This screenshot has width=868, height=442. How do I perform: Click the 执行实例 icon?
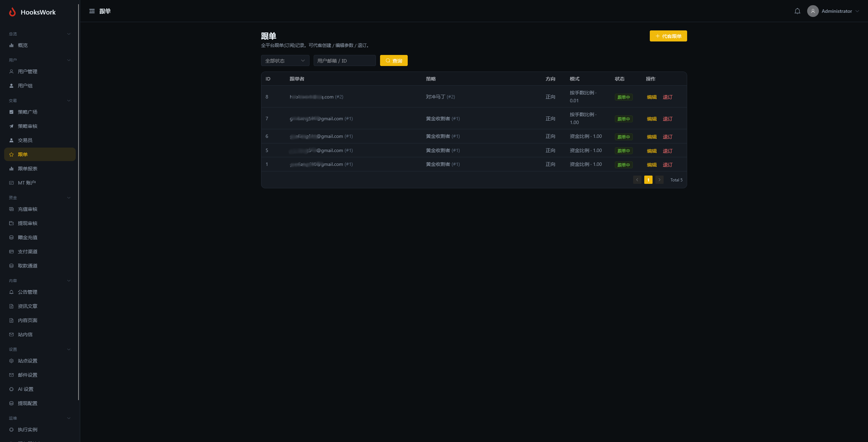(11, 430)
